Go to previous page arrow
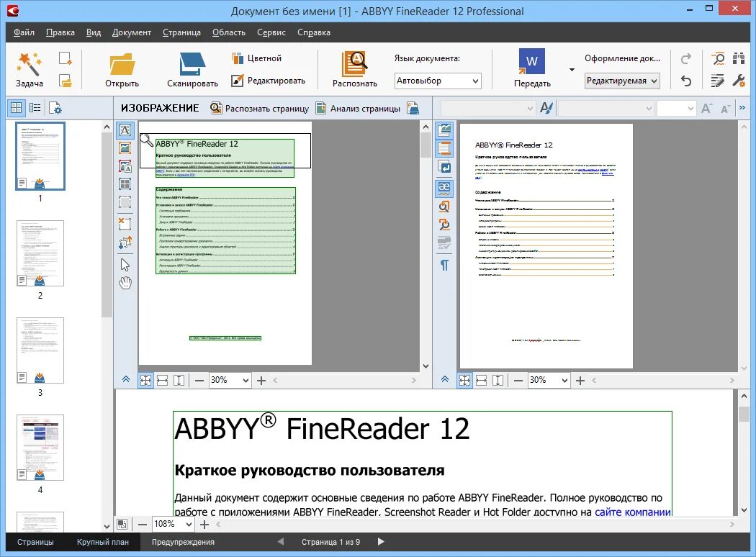Screen dimensions: 756x557 coord(281,542)
